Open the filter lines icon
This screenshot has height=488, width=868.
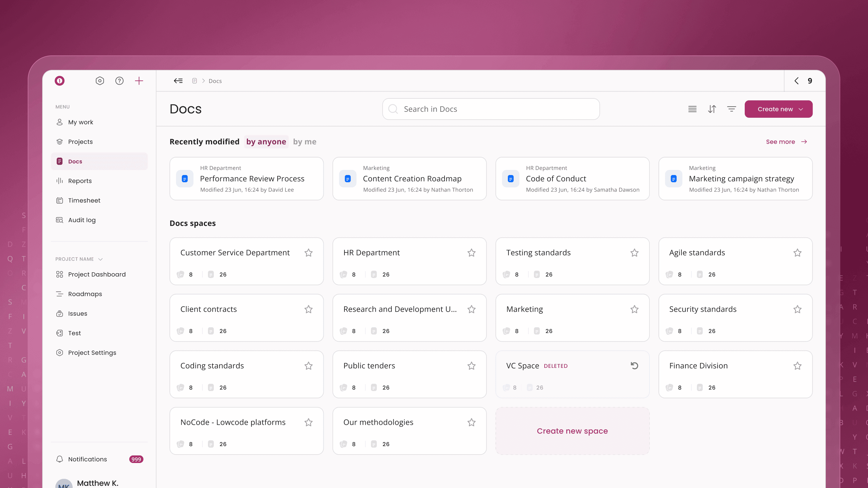click(x=731, y=109)
